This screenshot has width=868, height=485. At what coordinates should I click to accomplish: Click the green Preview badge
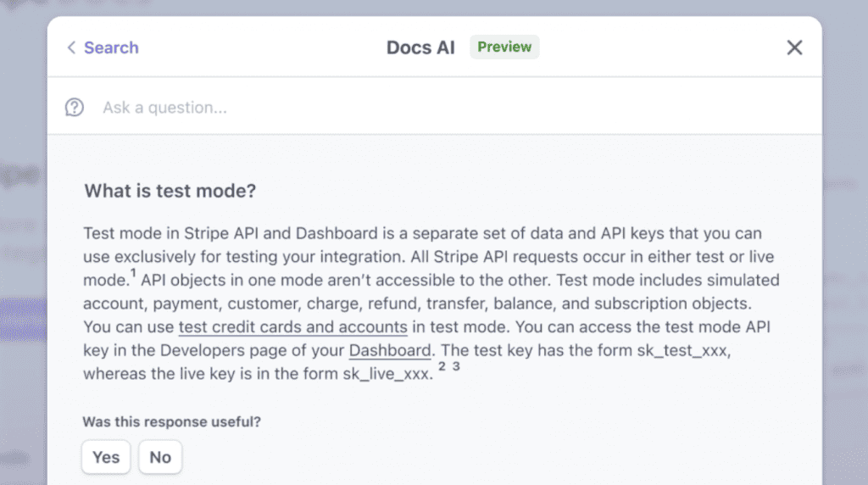504,47
